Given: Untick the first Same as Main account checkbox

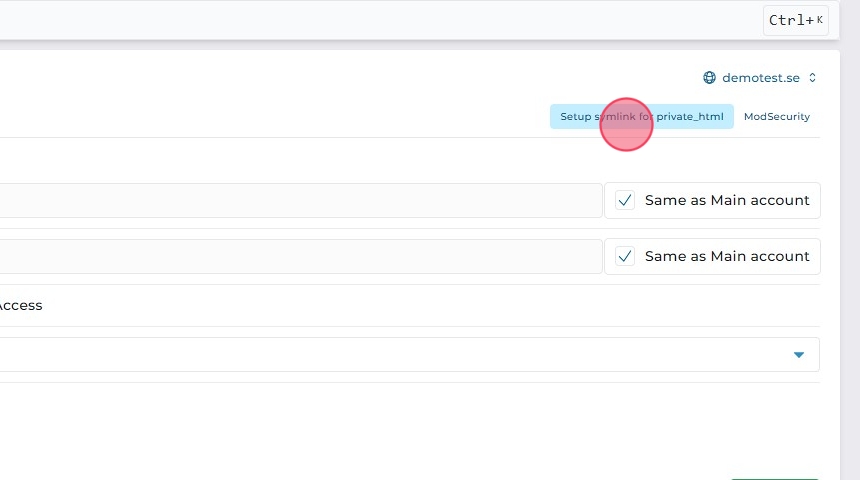Looking at the screenshot, I should (625, 200).
